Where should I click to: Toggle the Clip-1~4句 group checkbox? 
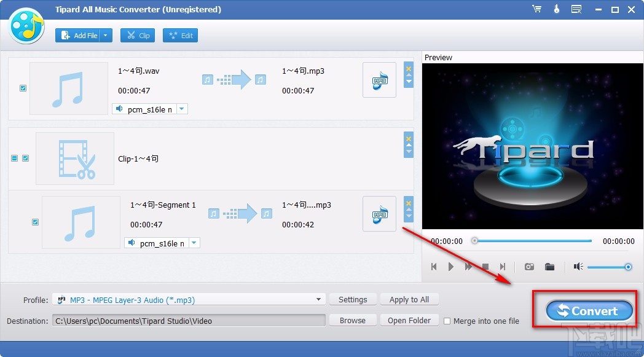click(25, 158)
